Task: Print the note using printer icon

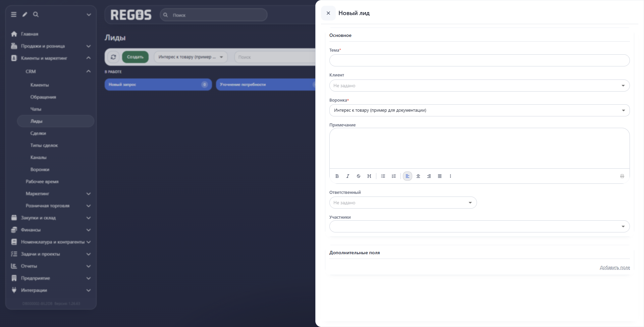Action: click(x=622, y=176)
